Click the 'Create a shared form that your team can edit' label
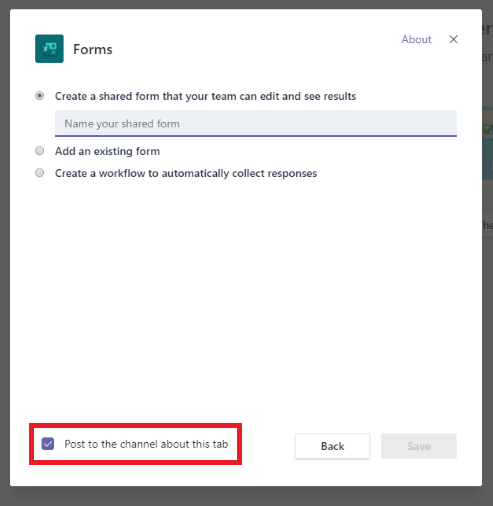The image size is (493, 506). click(205, 96)
